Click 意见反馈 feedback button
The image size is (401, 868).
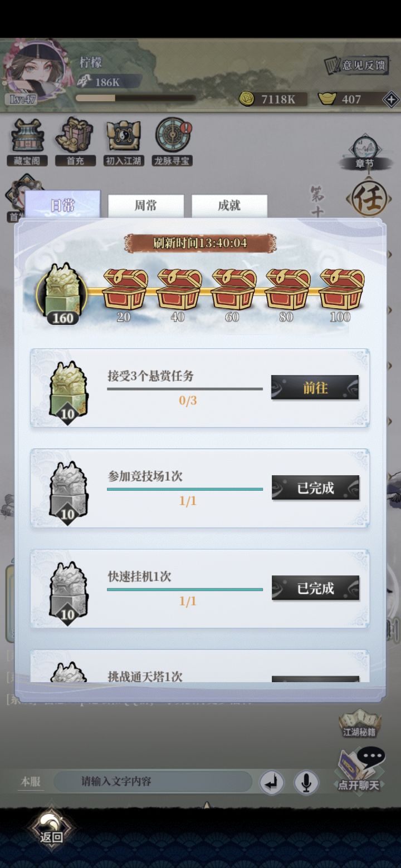click(356, 65)
